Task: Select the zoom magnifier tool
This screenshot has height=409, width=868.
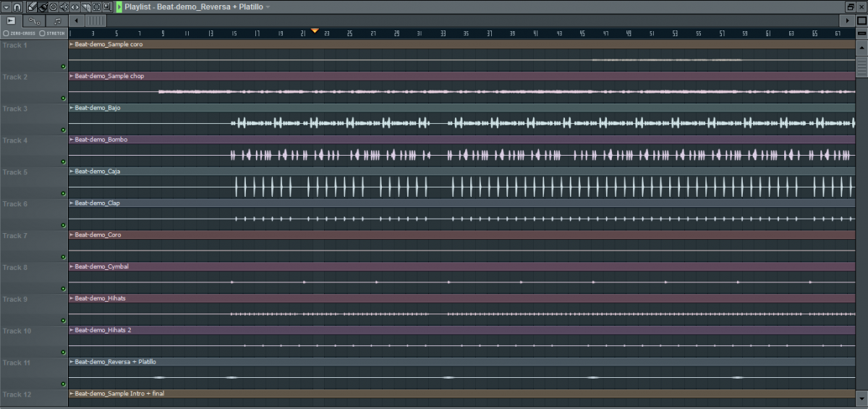Action: click(x=106, y=7)
